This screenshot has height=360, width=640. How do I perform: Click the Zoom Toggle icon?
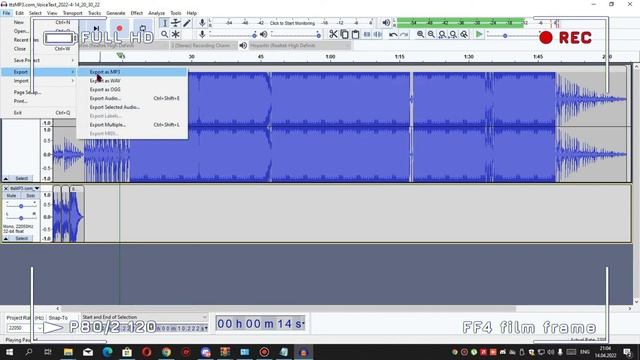(464, 34)
